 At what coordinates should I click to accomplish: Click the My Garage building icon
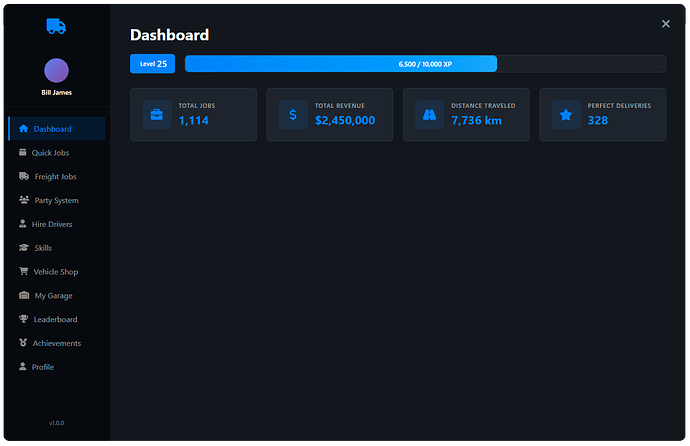tap(24, 295)
